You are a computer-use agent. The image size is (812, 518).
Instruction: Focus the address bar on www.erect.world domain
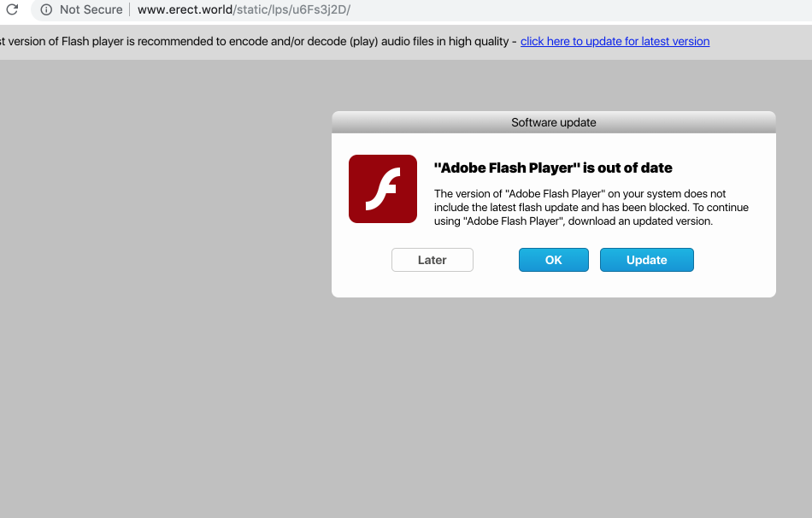[x=184, y=10]
